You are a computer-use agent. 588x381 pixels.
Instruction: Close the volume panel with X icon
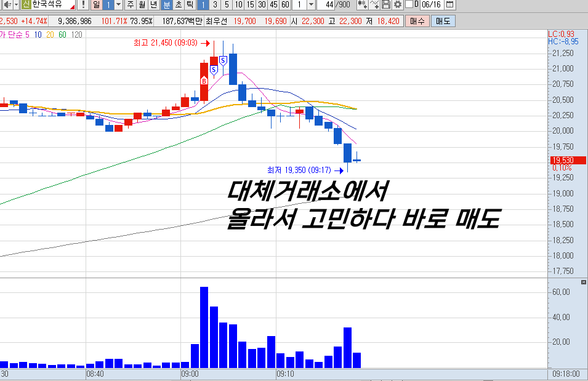(x=584, y=282)
